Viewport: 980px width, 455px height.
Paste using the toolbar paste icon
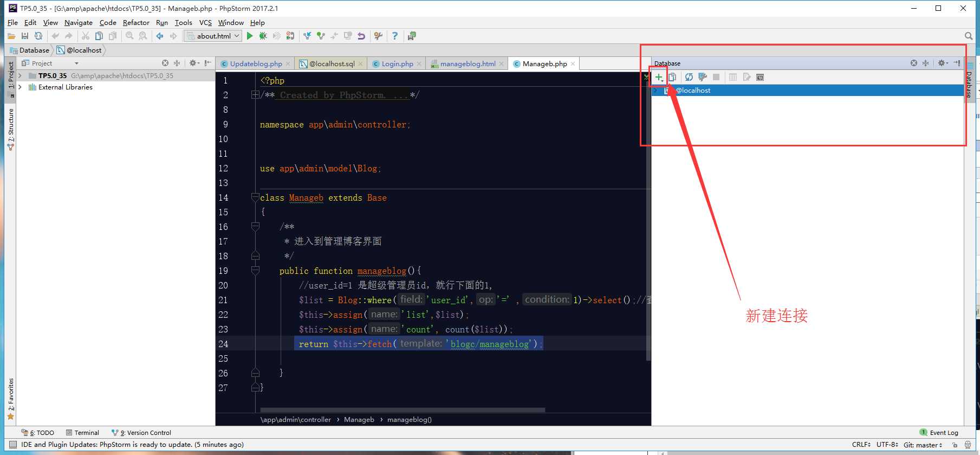(x=113, y=36)
